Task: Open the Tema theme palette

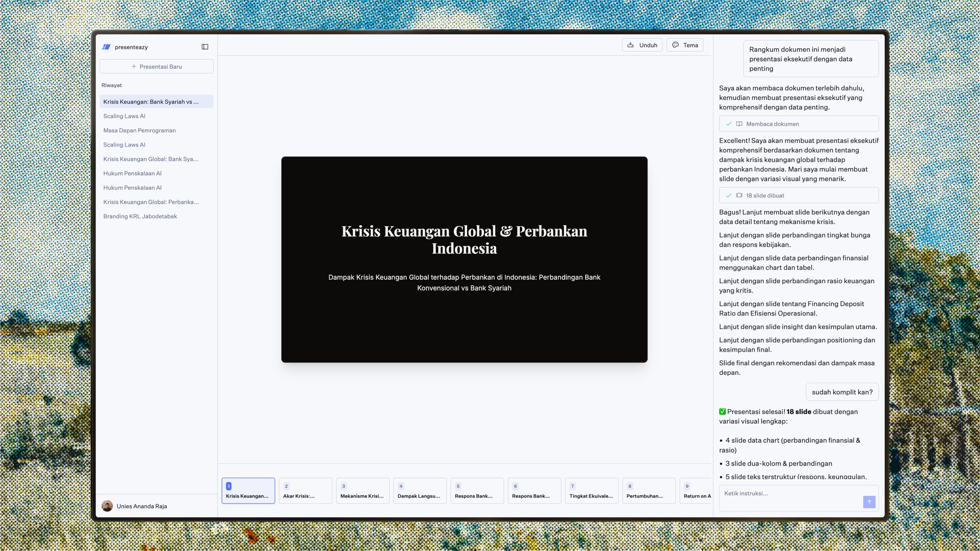Action: click(x=685, y=45)
